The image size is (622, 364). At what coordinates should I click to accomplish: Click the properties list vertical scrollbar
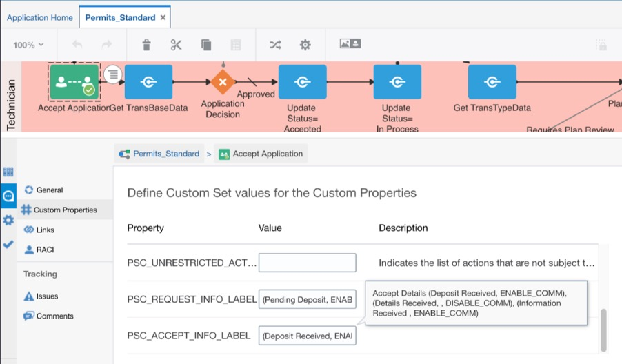tap(604, 330)
